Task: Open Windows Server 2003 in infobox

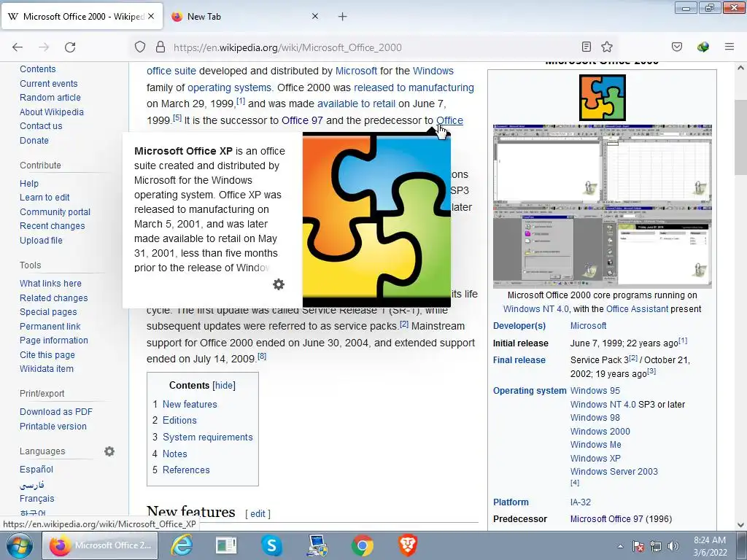Action: 614,472
